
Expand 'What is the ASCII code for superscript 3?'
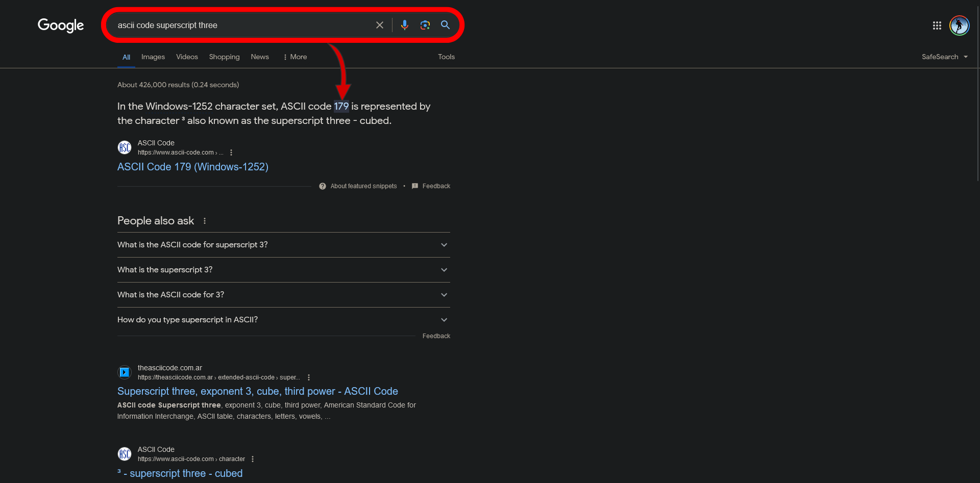click(284, 245)
